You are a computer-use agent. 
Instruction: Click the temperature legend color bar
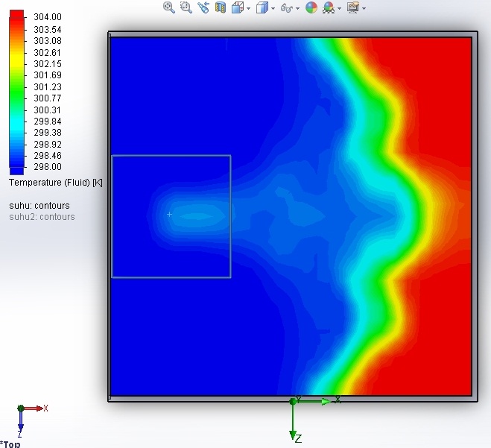[x=16, y=92]
